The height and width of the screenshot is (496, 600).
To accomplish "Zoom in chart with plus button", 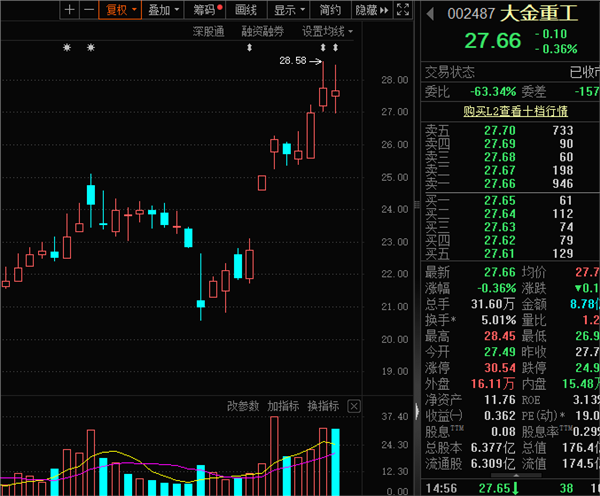I will tap(70, 10).
